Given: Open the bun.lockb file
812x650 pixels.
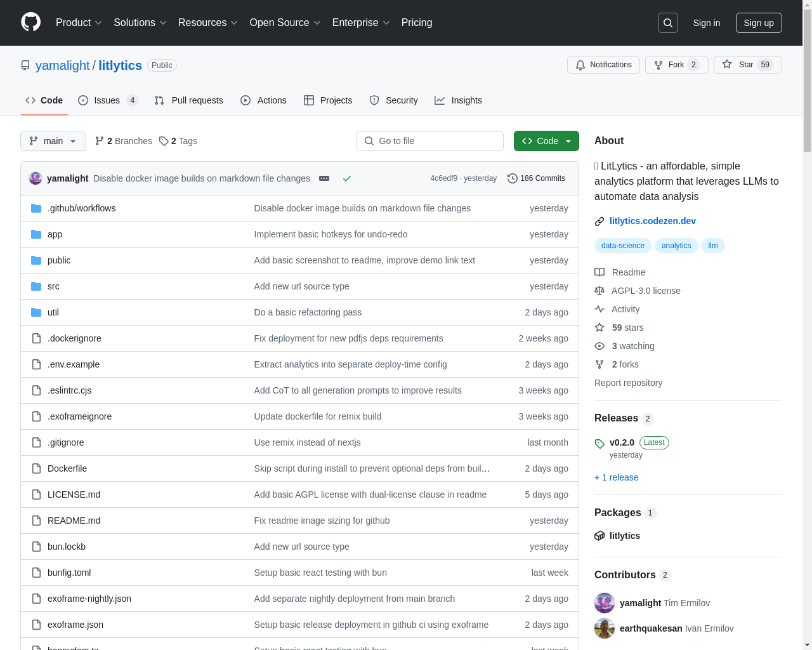Looking at the screenshot, I should point(67,547).
